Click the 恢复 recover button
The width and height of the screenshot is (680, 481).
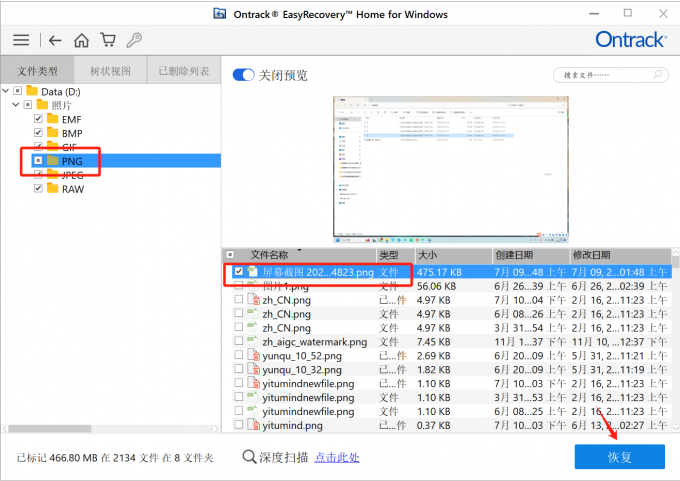coord(619,457)
